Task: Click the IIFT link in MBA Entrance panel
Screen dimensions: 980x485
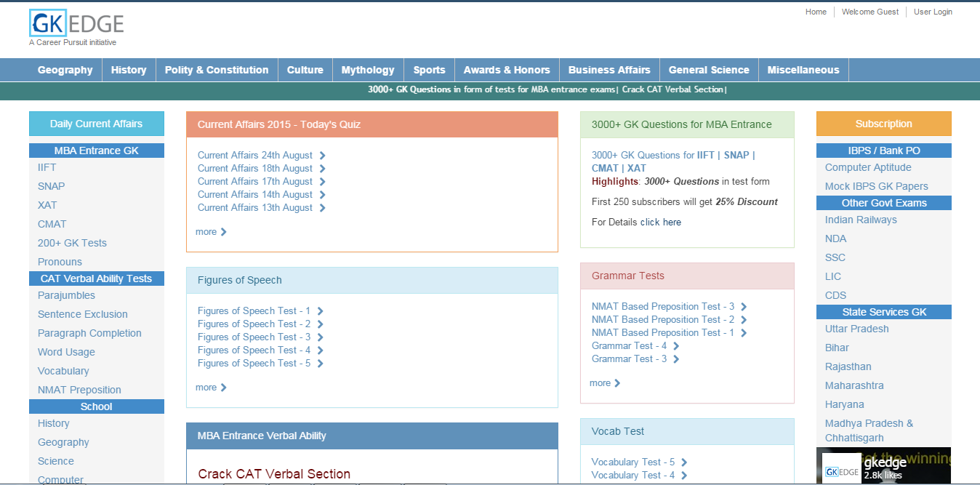Action: (x=706, y=156)
